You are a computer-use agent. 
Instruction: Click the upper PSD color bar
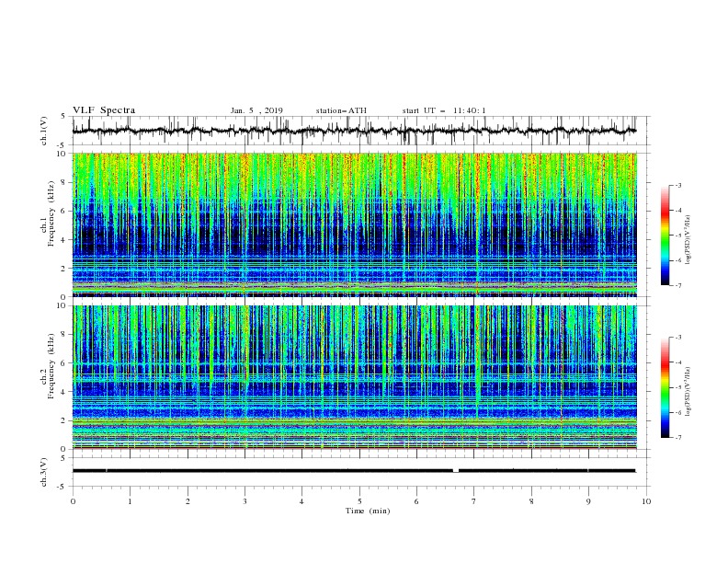(665, 236)
